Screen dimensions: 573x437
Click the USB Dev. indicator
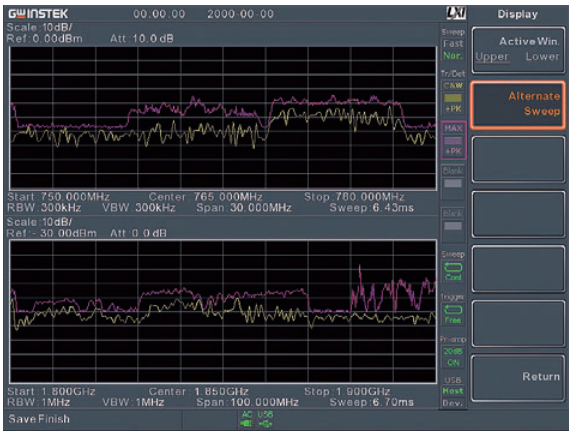click(453, 403)
